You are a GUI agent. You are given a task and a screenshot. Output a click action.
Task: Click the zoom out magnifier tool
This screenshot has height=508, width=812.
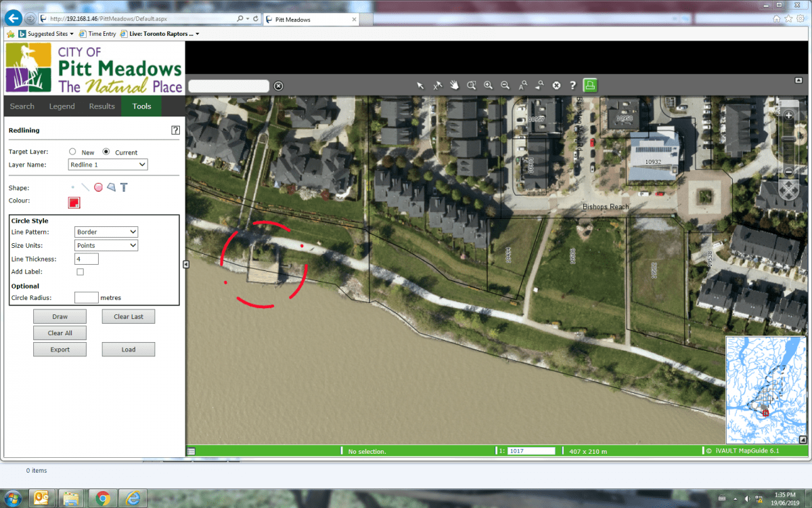point(505,85)
